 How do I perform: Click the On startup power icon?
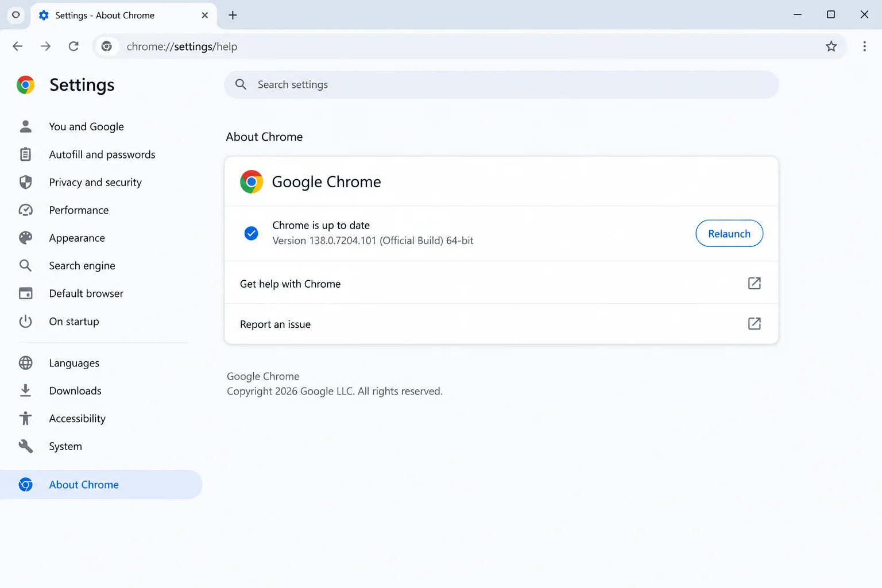(x=26, y=321)
